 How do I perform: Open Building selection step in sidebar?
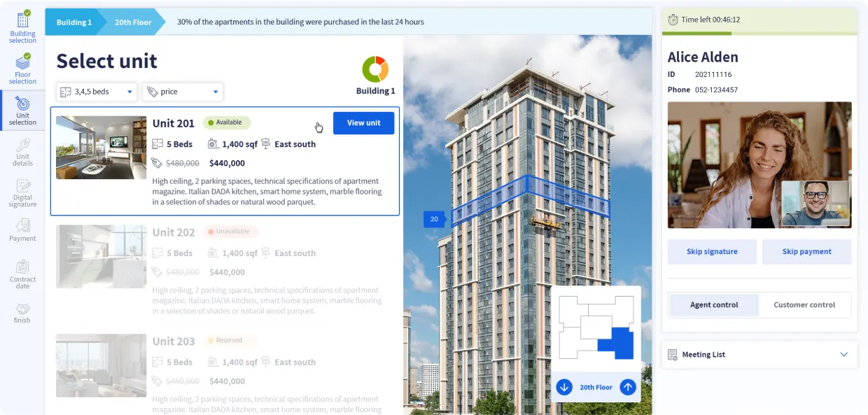pyautogui.click(x=22, y=27)
